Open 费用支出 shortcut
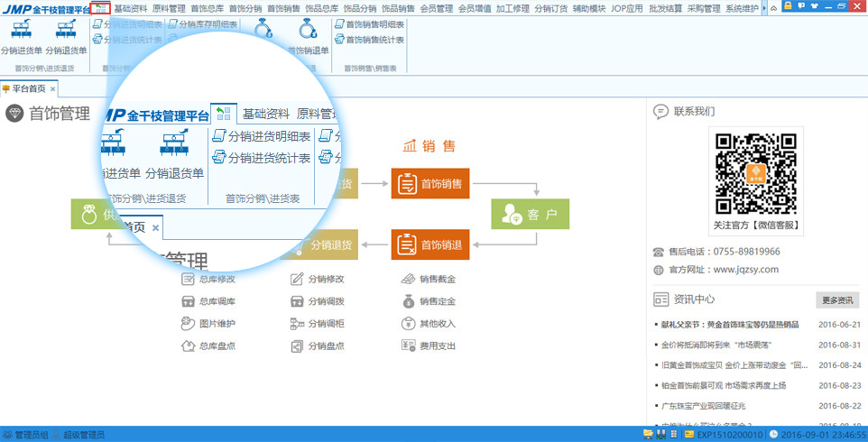The width and height of the screenshot is (868, 442). coord(429,346)
